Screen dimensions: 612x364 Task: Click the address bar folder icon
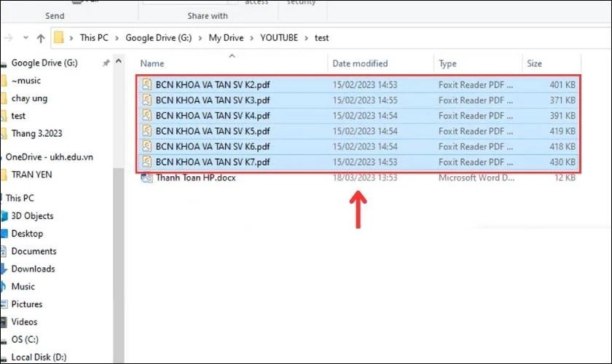click(58, 37)
